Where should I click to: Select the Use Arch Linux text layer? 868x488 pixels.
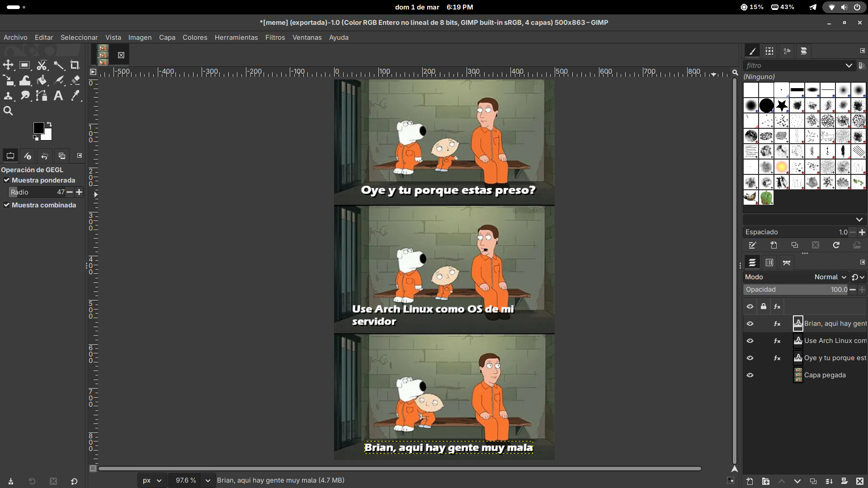pos(834,341)
